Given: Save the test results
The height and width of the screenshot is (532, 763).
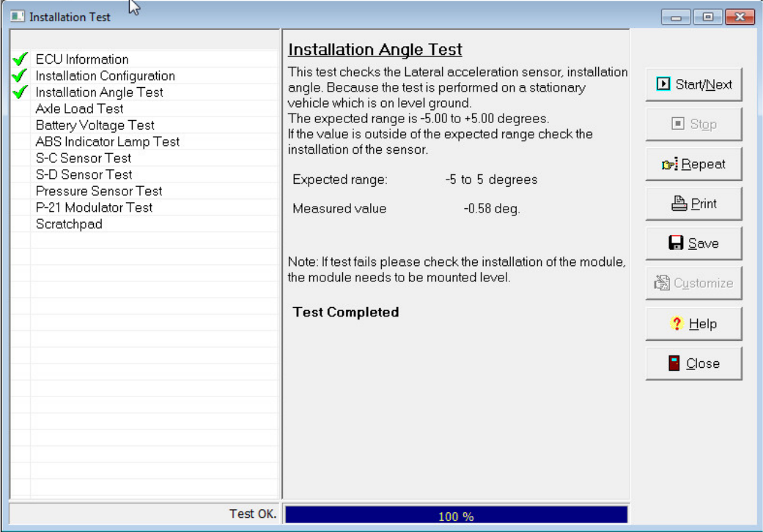Looking at the screenshot, I should [693, 243].
